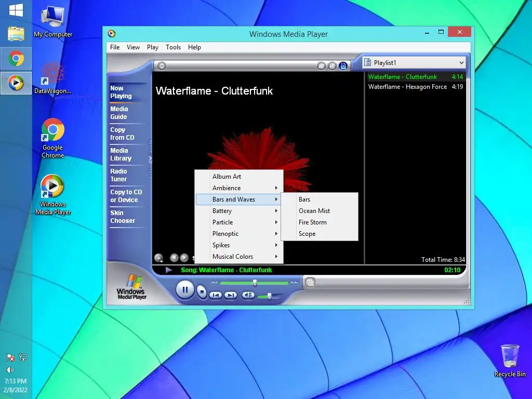
Task: Click the striped button left of equalizer
Action: click(x=321, y=66)
